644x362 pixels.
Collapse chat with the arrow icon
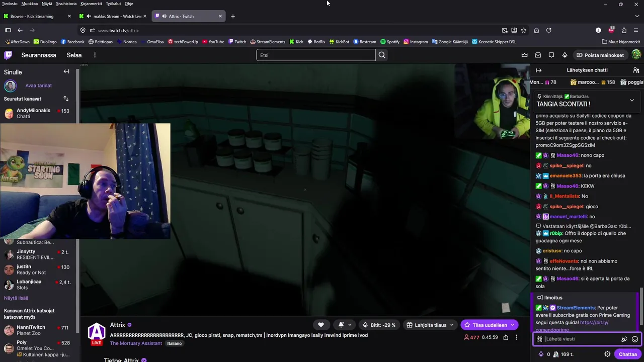point(539,70)
